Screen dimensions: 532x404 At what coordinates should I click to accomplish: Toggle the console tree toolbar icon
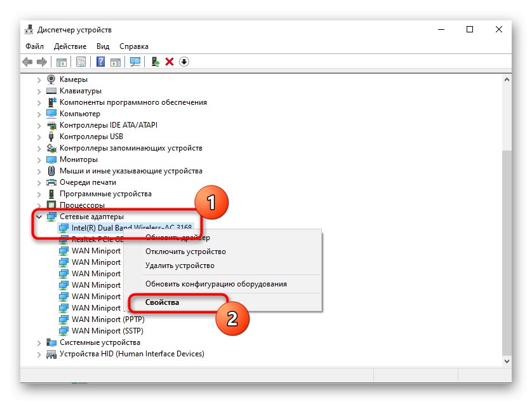(62, 62)
